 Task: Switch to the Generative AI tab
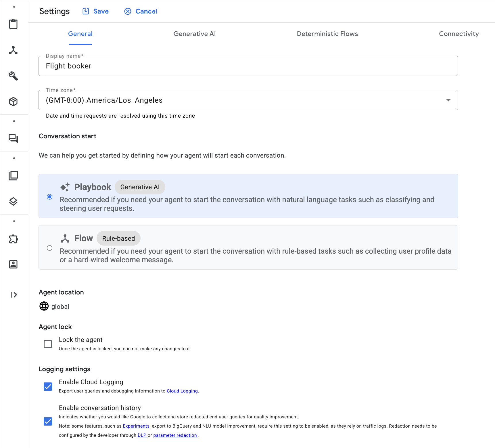click(195, 34)
